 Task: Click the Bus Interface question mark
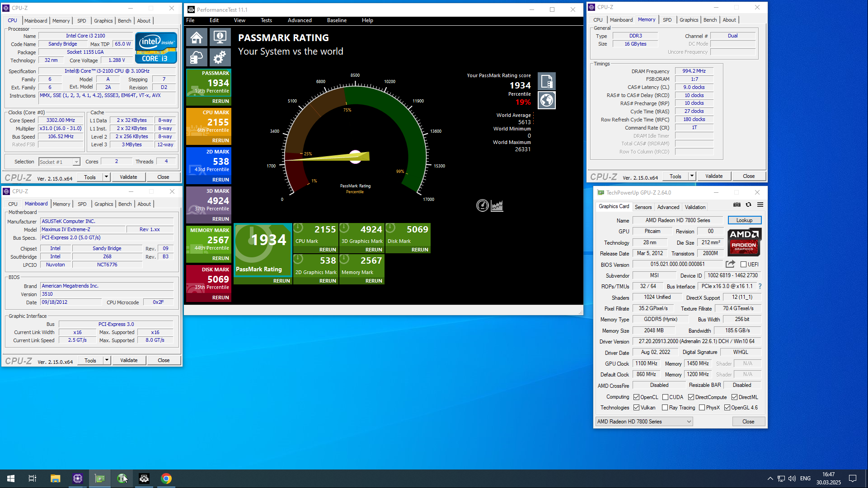point(760,286)
